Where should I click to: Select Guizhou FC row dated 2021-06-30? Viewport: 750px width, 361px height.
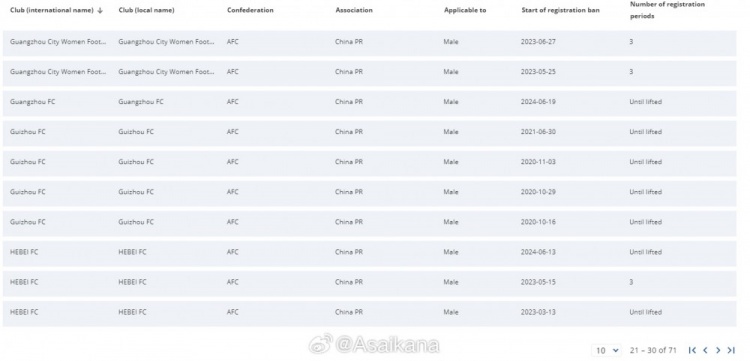click(x=369, y=132)
